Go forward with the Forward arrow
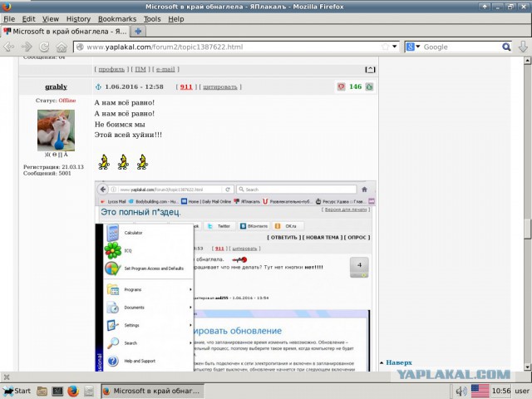532x399 pixels. (x=27, y=47)
